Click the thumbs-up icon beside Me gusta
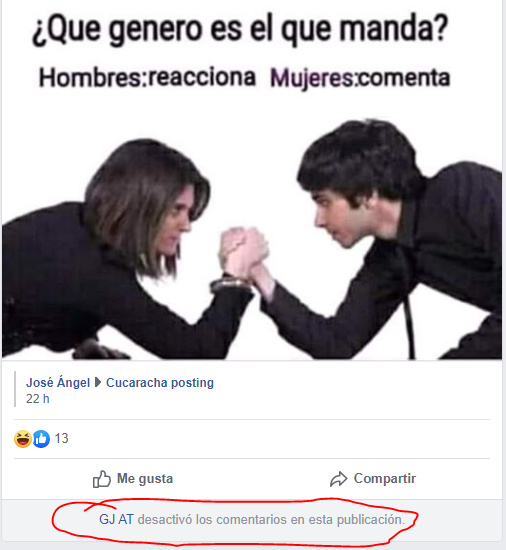This screenshot has height=550, width=506. pos(102,479)
